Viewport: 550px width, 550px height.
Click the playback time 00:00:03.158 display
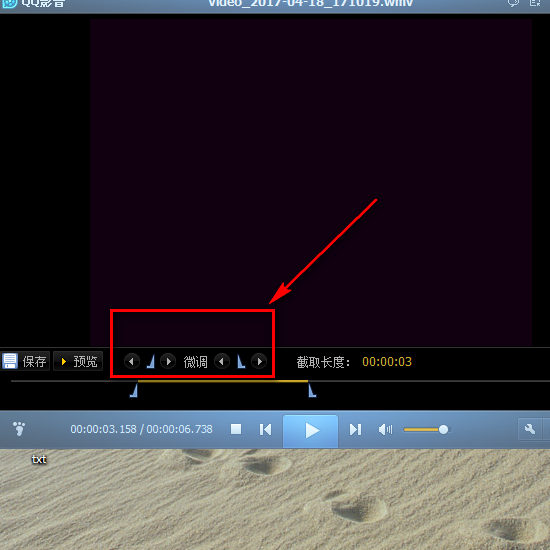pyautogui.click(x=103, y=429)
